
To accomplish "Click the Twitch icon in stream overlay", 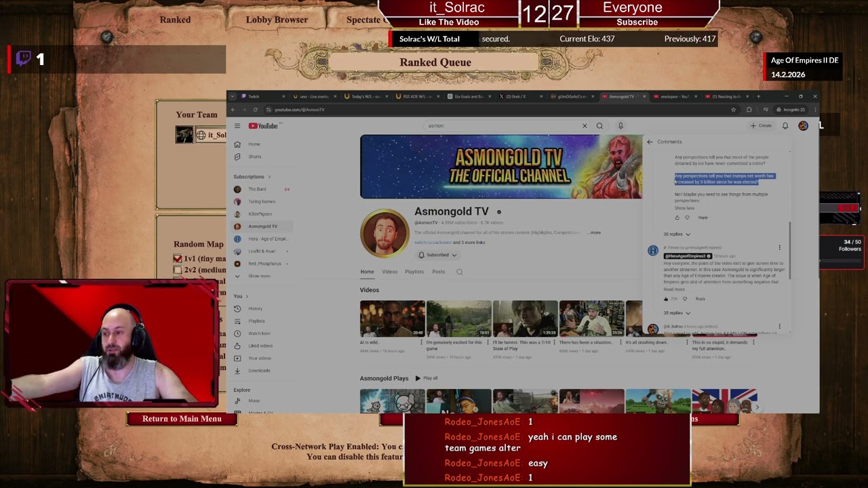I will [24, 59].
